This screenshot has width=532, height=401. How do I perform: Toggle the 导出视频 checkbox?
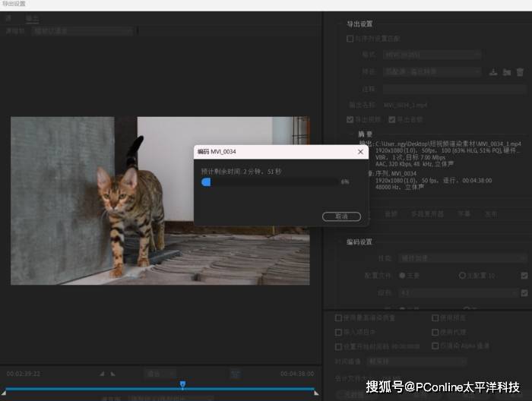tap(350, 120)
